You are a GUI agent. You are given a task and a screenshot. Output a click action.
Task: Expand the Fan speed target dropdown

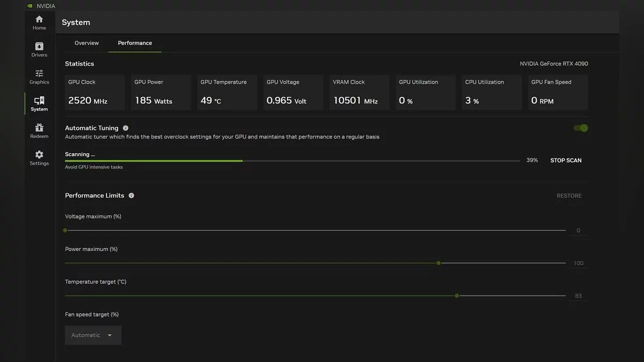tap(93, 335)
